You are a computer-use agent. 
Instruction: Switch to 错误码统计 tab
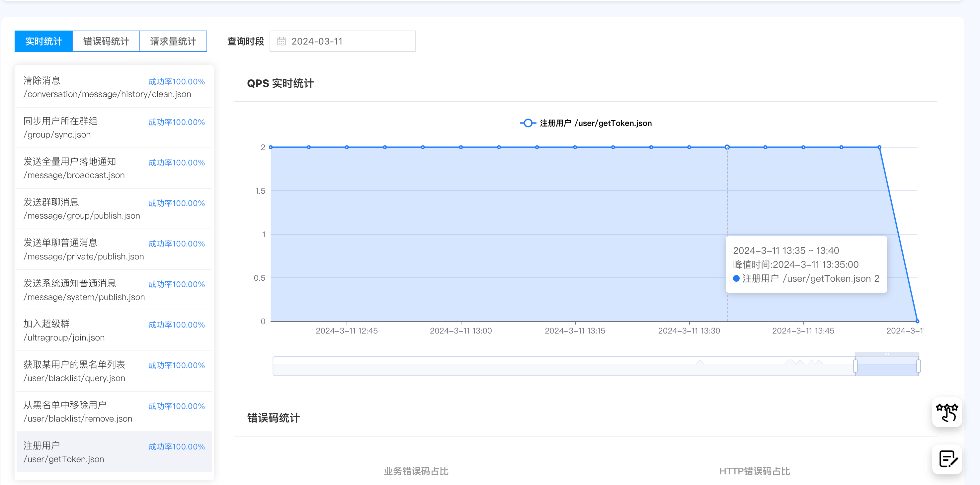tap(106, 41)
